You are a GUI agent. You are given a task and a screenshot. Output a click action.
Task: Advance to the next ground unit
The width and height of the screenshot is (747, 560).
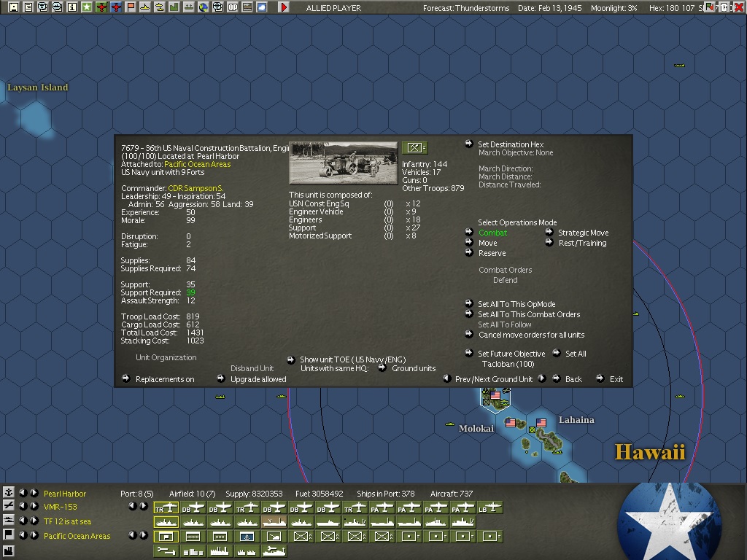point(541,379)
